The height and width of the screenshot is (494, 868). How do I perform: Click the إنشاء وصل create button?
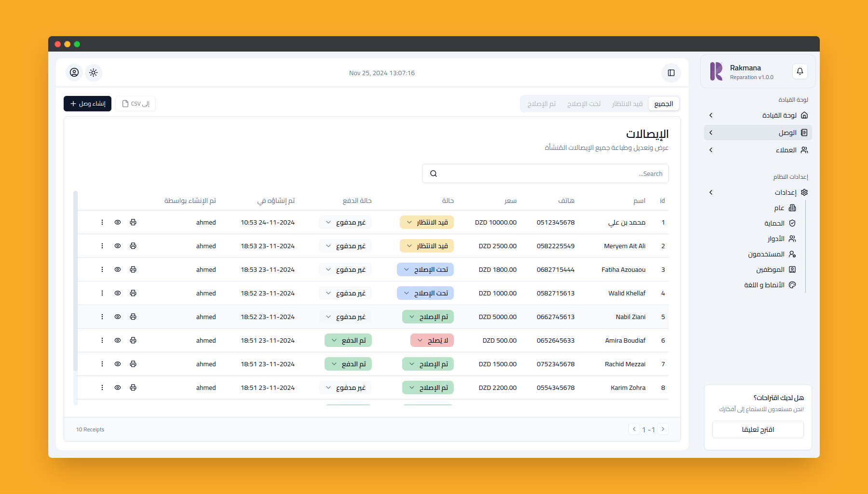[x=87, y=104]
